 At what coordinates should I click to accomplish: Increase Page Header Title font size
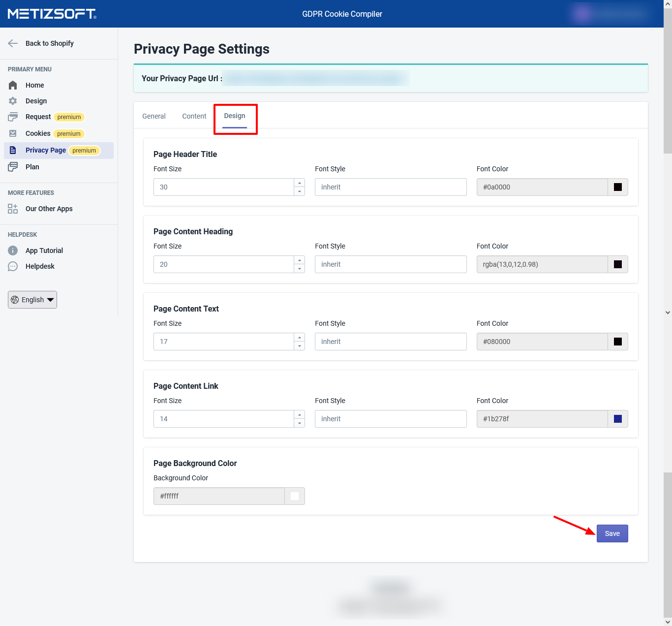(300, 183)
